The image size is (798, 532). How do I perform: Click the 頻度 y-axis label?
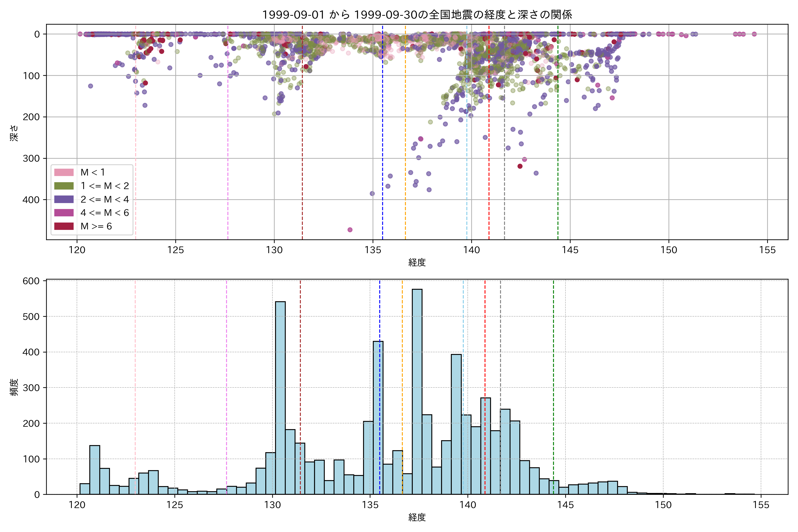[x=14, y=387]
